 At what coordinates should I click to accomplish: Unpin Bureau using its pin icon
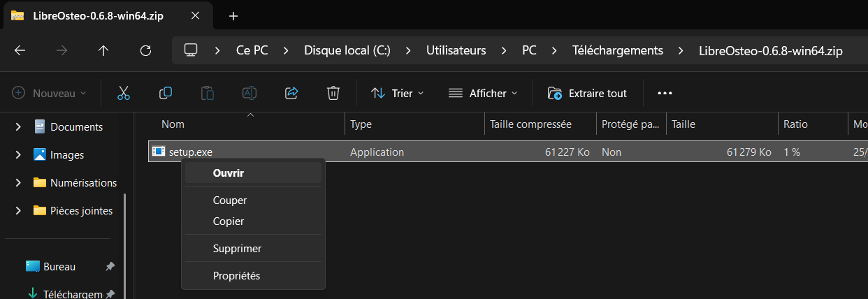coord(110,266)
